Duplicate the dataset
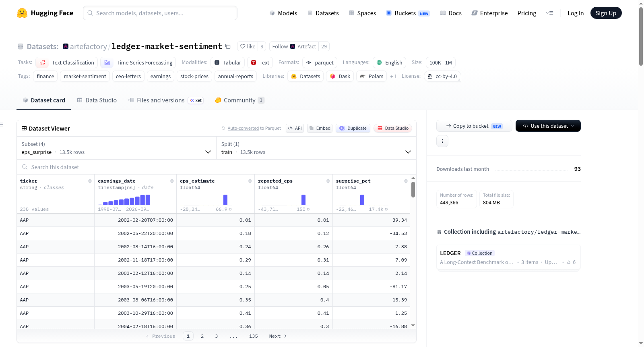The image size is (644, 347). (x=353, y=128)
